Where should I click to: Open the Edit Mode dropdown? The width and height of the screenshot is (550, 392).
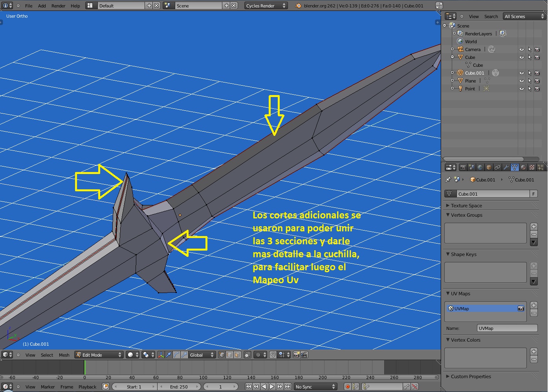(99, 355)
